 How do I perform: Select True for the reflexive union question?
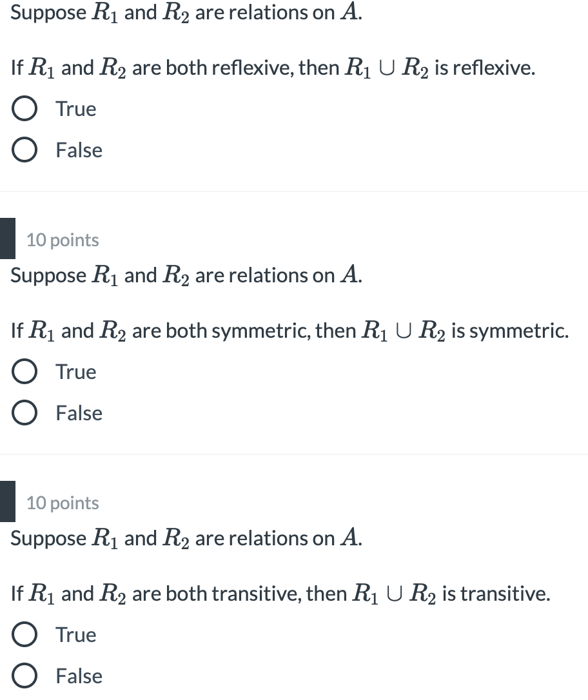coord(24,108)
